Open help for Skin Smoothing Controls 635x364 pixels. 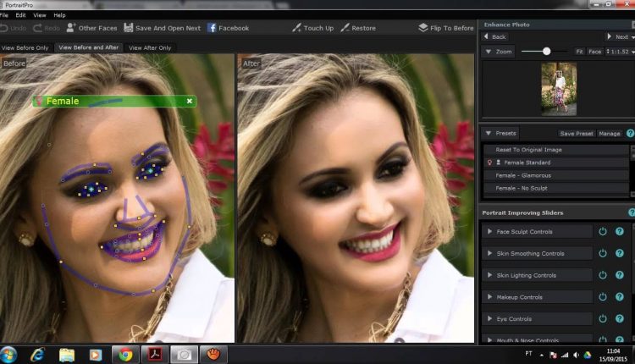coord(620,253)
